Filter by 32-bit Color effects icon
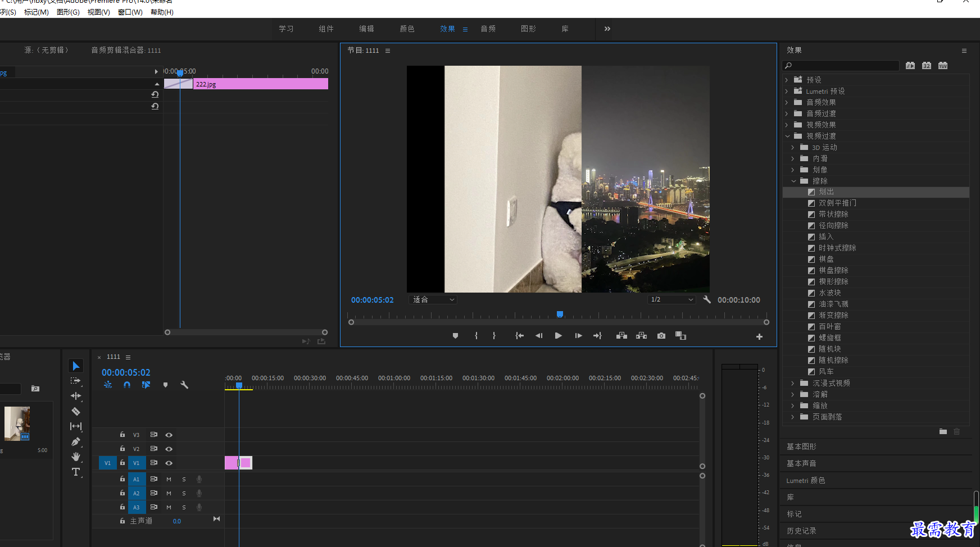The image size is (980, 547). [x=927, y=66]
